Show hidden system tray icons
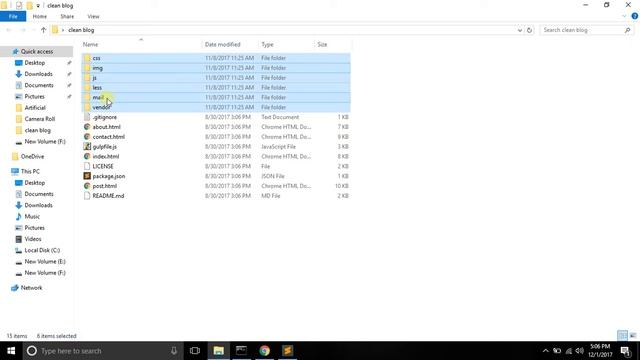Image resolution: width=640 pixels, height=360 pixels. coord(545,351)
